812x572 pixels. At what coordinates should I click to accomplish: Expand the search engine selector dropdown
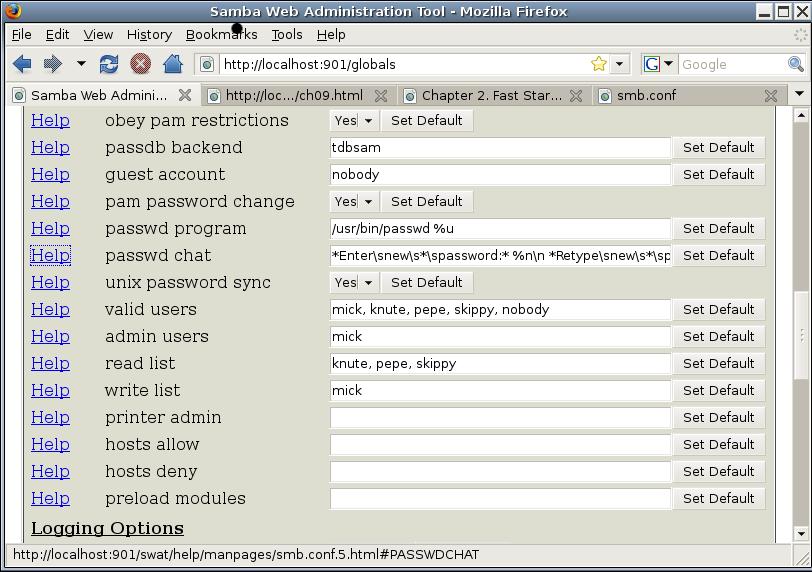(x=660, y=64)
